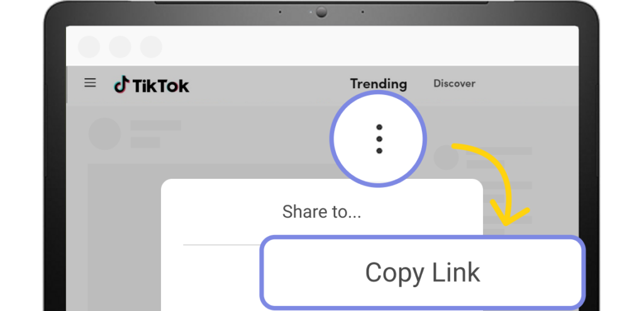Click the TikTok wordmark text
644x311 pixels.
(161, 86)
